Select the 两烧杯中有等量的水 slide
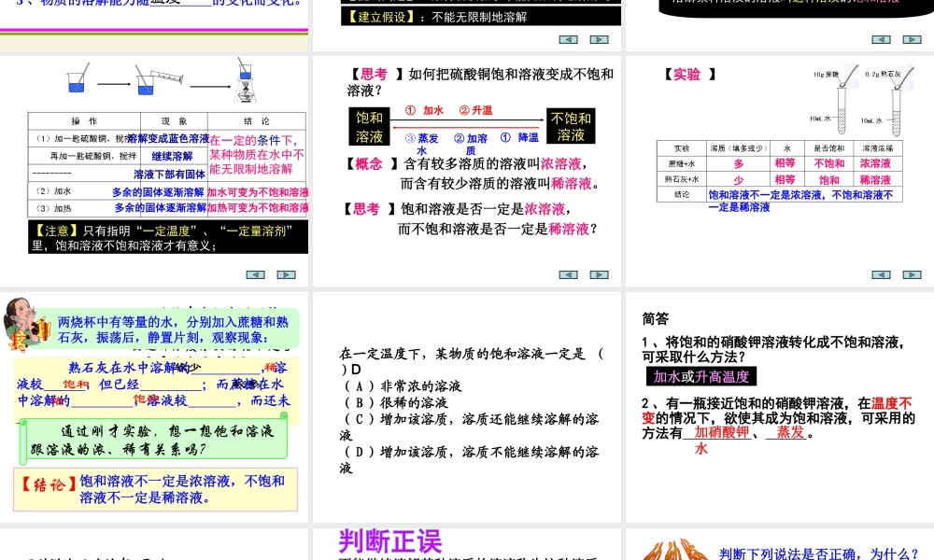934x560 pixels. [x=154, y=407]
